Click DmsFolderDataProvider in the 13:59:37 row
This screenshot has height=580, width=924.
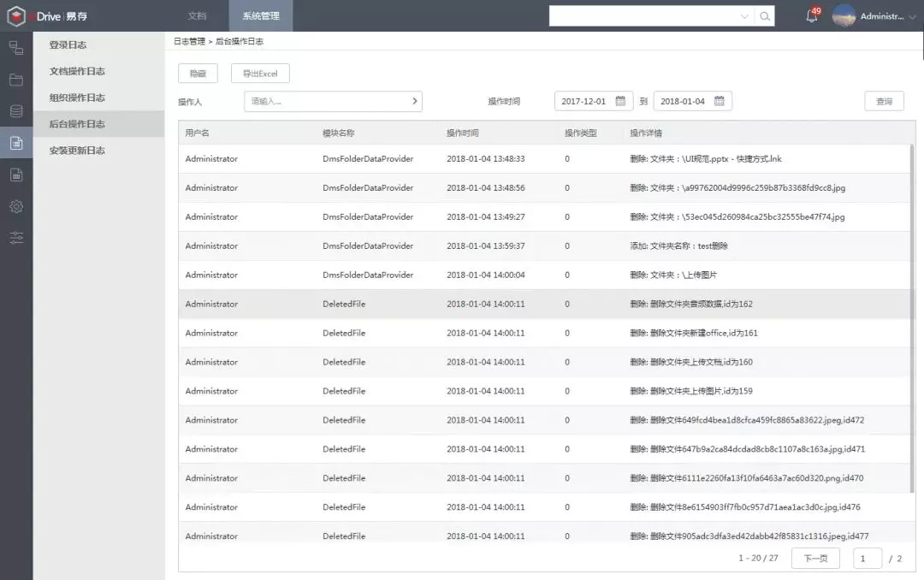pyautogui.click(x=368, y=246)
